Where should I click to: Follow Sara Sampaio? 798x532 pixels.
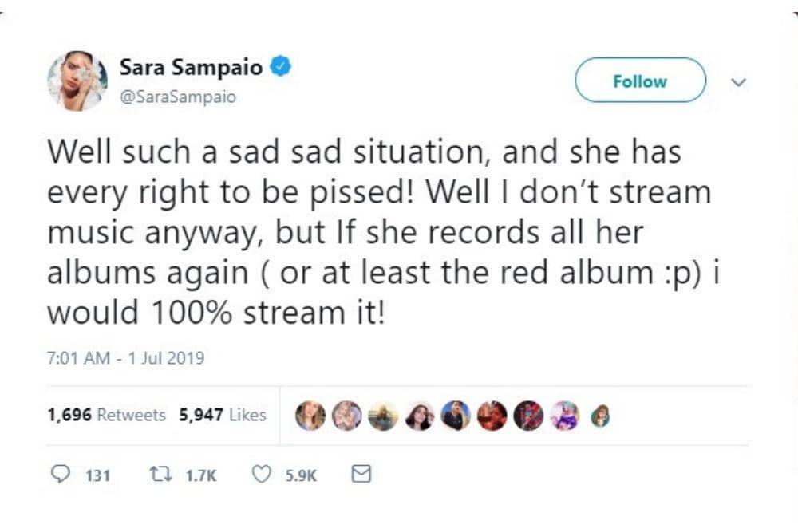pos(640,81)
